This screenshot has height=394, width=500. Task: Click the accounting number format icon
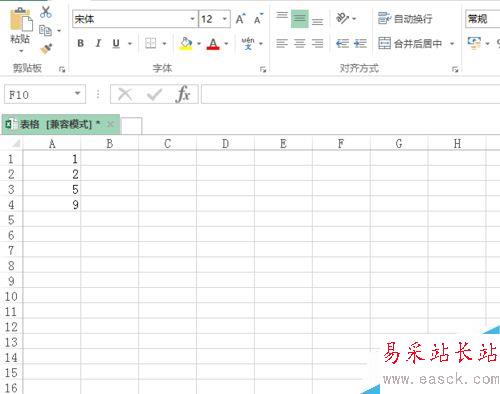(x=474, y=43)
